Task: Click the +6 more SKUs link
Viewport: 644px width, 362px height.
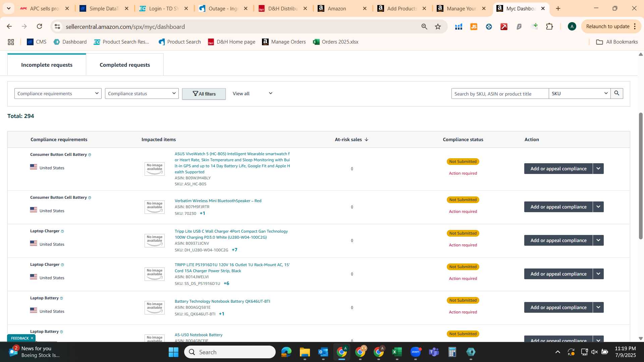Action: point(226,283)
